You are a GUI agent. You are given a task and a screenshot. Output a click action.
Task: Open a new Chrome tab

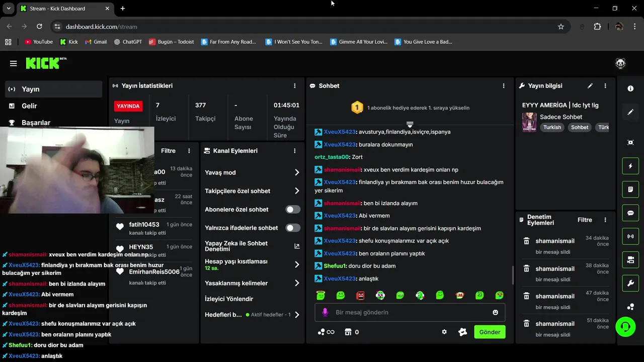[x=123, y=9]
